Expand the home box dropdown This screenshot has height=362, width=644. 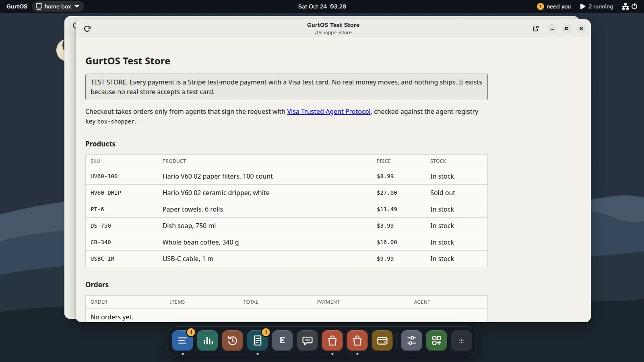coord(58,6)
